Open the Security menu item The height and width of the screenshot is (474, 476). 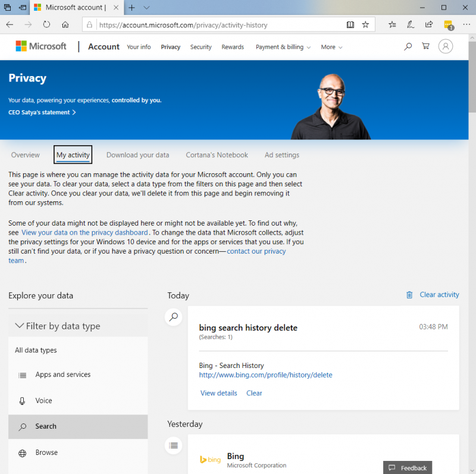pyautogui.click(x=201, y=47)
